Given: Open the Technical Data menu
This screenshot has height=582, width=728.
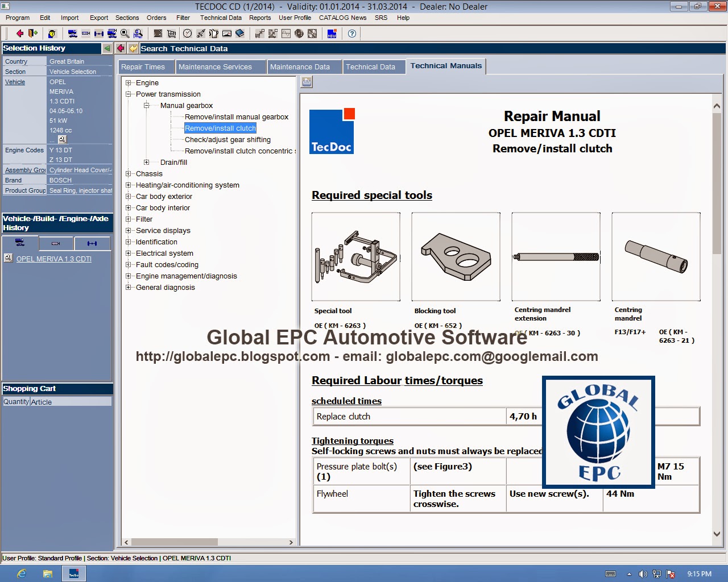Looking at the screenshot, I should [x=221, y=18].
